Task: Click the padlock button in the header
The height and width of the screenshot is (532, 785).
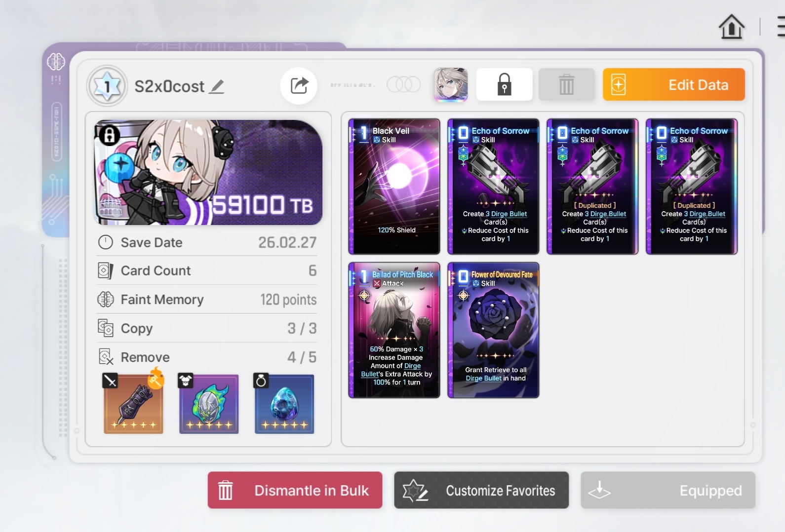Action: click(x=504, y=84)
